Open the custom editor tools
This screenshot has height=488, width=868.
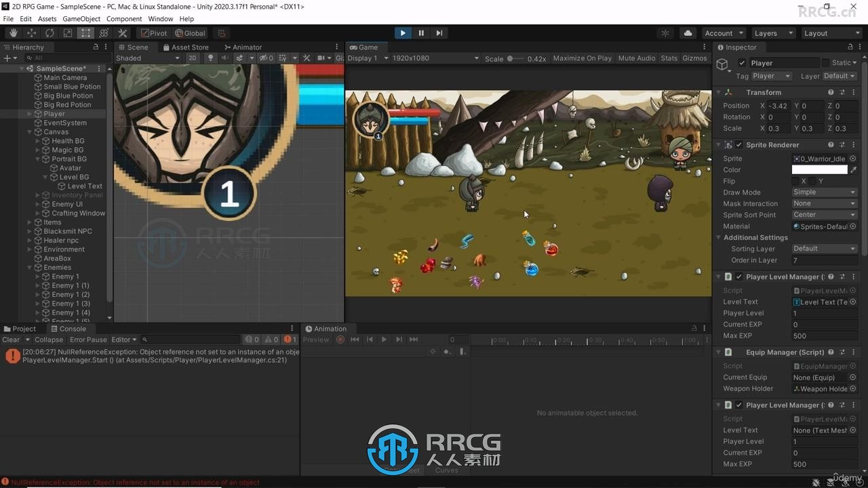tap(123, 33)
